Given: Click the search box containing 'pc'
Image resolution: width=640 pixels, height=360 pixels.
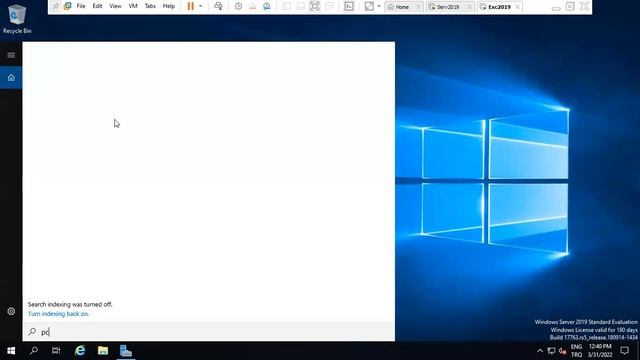Looking at the screenshot, I should [x=209, y=332].
